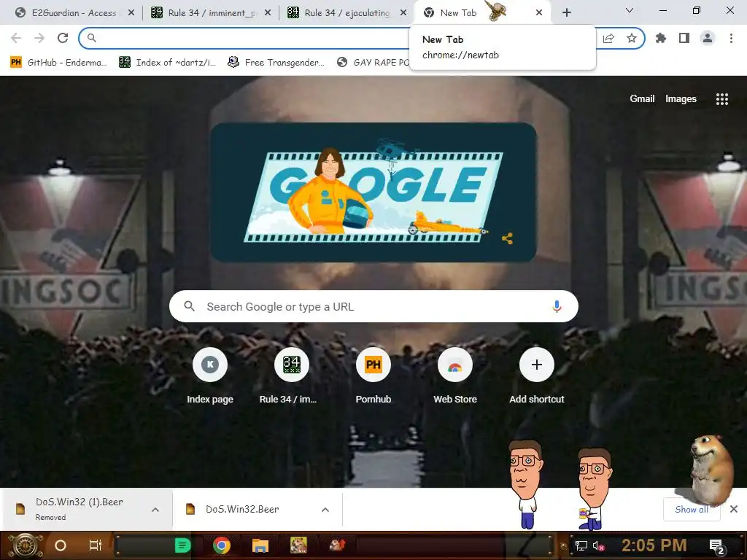Open the tab search chevron
The width and height of the screenshot is (747, 560).
tap(630, 10)
